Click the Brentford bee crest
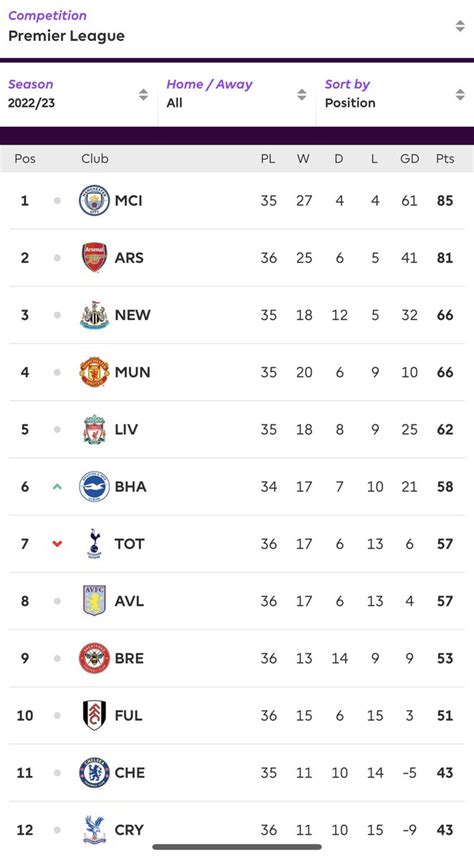Viewport: 474px width, 859px height. 94,658
